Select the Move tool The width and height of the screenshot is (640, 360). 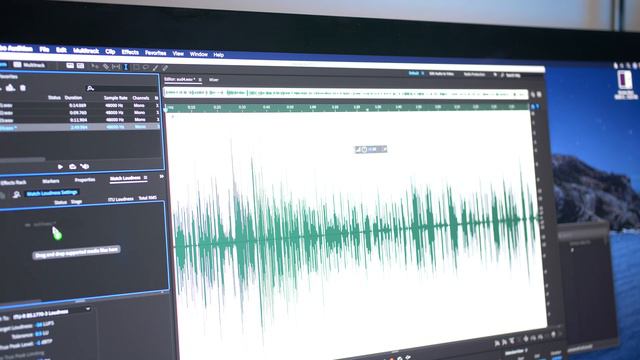click(x=95, y=66)
